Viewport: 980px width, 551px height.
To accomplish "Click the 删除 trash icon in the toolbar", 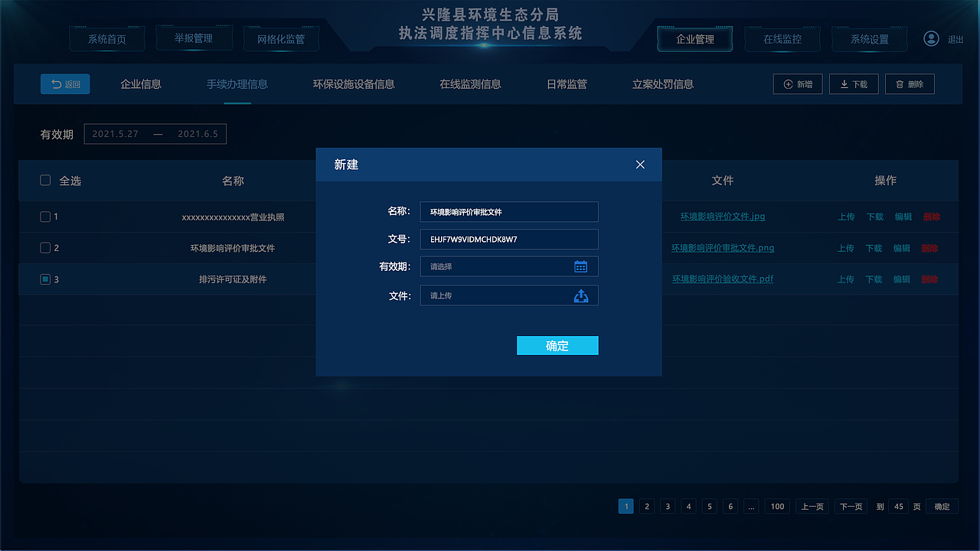I will pyautogui.click(x=898, y=83).
